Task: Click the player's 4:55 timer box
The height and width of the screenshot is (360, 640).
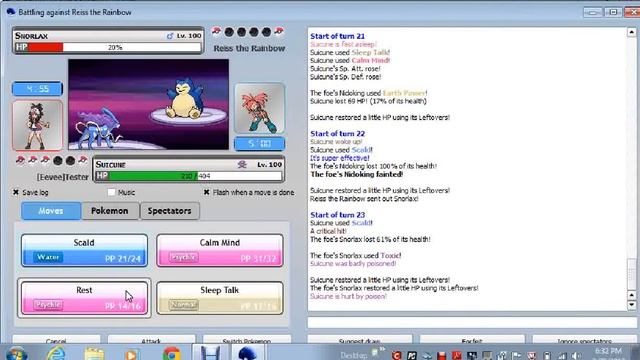Action: coord(38,89)
